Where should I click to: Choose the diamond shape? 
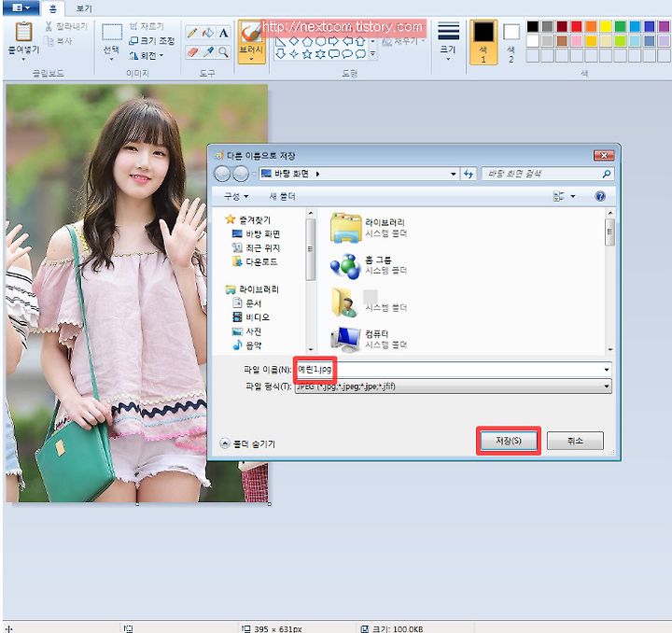pyautogui.click(x=294, y=41)
